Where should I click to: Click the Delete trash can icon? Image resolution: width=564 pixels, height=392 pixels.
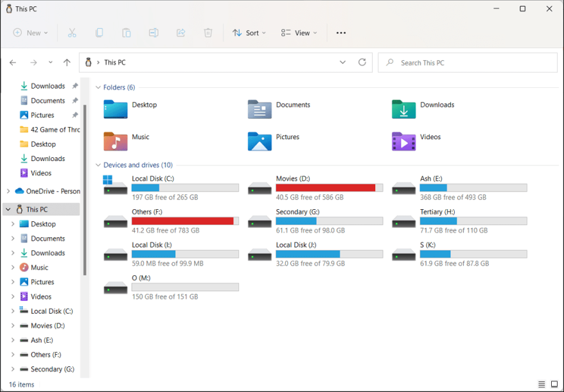click(208, 33)
